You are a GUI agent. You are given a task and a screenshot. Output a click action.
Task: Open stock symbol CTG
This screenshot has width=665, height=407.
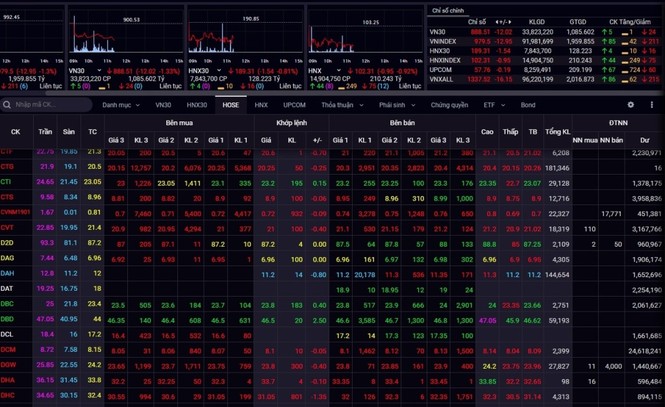coord(7,167)
